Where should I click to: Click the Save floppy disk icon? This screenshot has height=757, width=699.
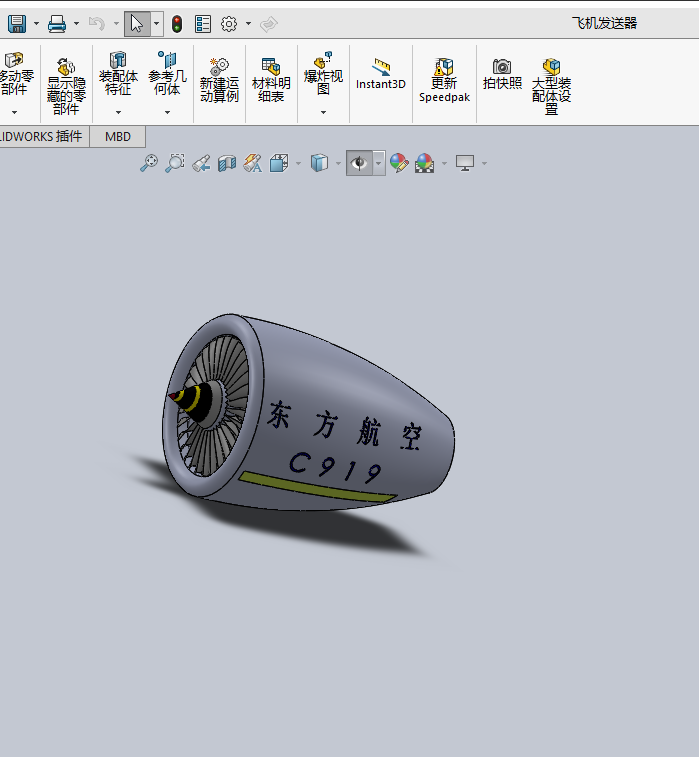tap(17, 23)
